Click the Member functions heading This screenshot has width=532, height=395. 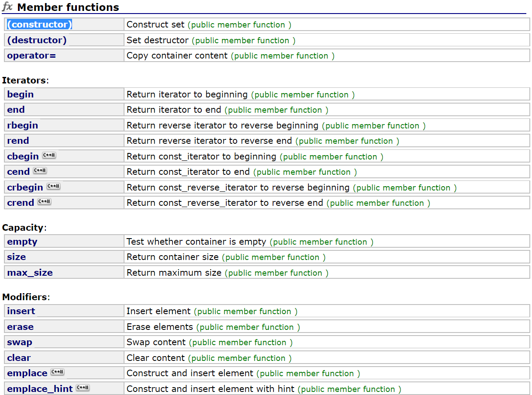point(68,7)
